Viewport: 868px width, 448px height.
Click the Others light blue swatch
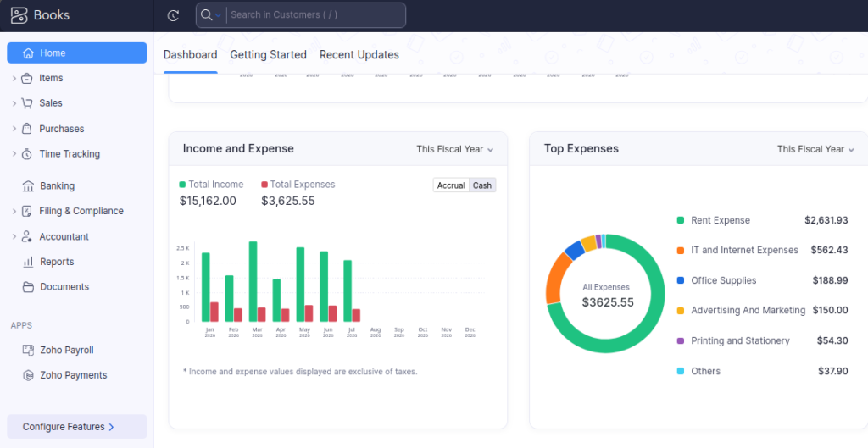click(681, 371)
